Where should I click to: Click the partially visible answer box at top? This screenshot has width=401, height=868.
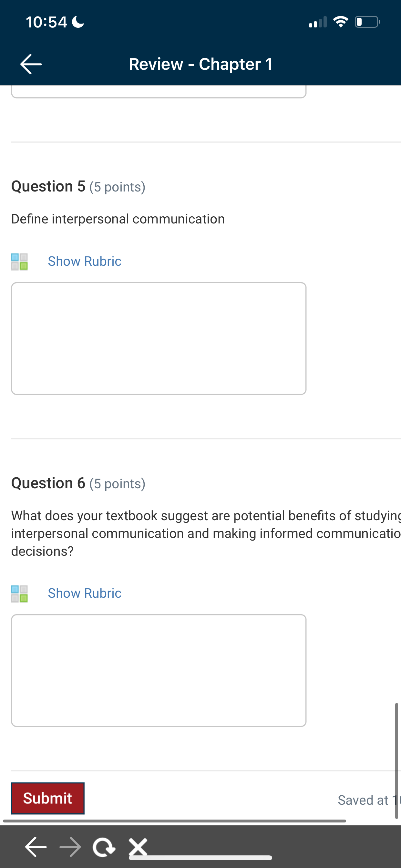pyautogui.click(x=159, y=91)
